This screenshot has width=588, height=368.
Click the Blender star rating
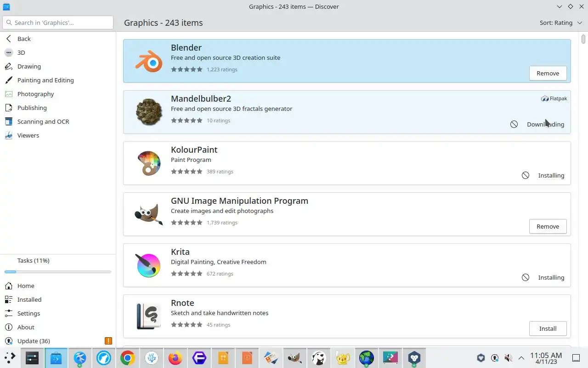point(187,69)
